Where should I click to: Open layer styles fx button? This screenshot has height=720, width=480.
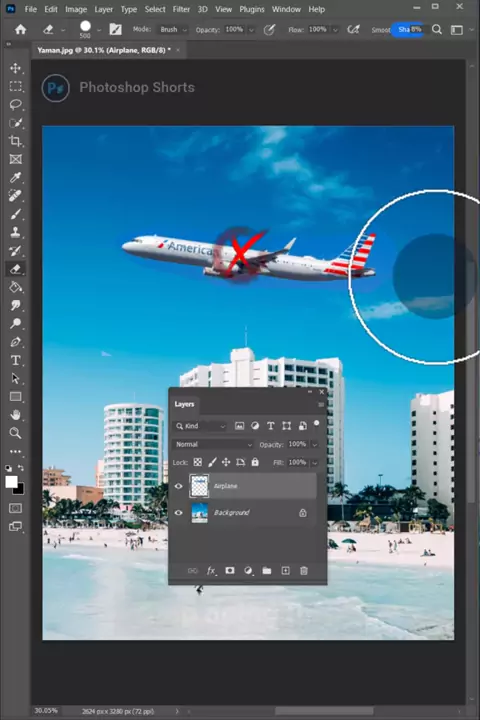pyautogui.click(x=211, y=571)
